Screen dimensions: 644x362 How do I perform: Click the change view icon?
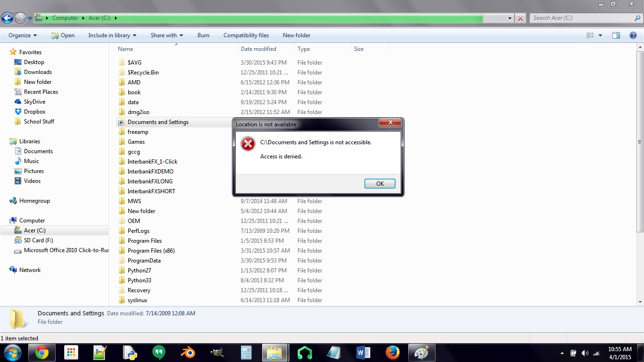point(590,35)
